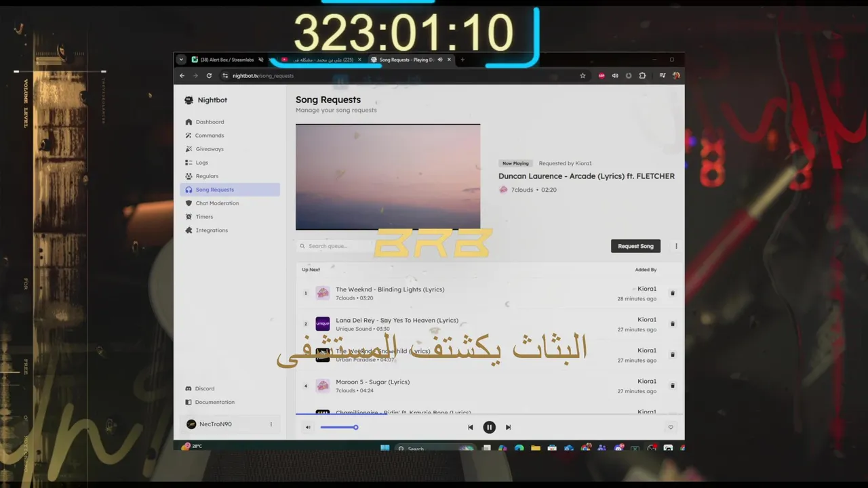The width and height of the screenshot is (868, 488).
Task: Open Microsoft Store from the taskbar
Action: [552, 448]
